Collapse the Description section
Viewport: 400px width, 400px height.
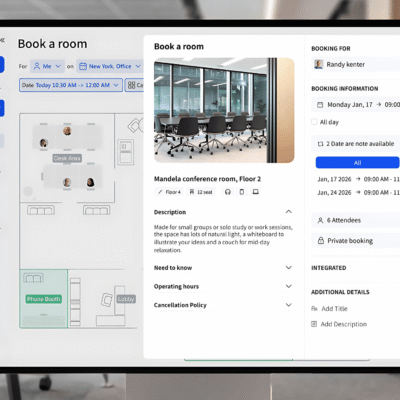289,212
